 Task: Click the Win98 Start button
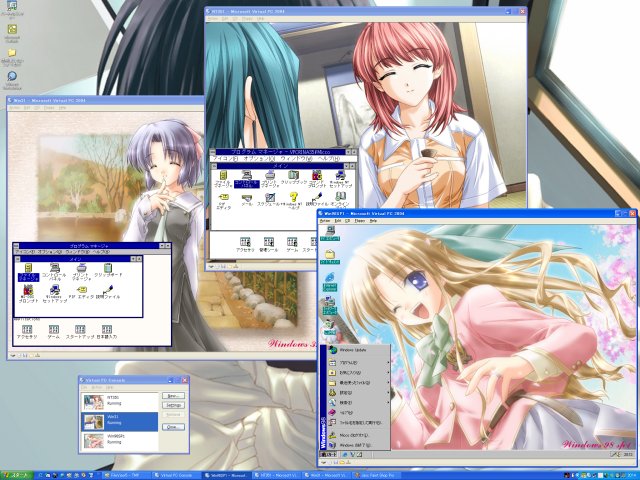(329, 454)
